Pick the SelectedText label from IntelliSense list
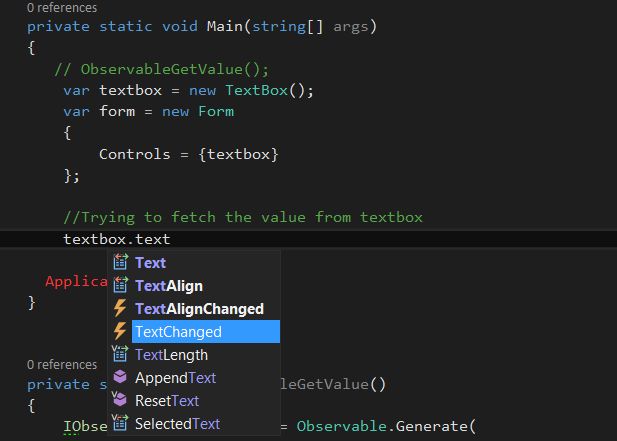The height and width of the screenshot is (441, 617). coord(177,423)
